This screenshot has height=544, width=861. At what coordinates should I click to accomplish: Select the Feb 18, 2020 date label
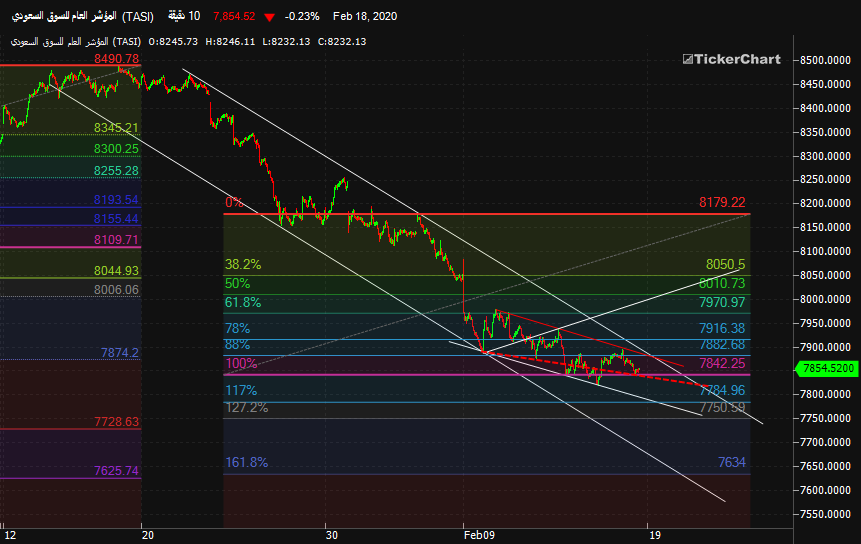click(x=364, y=16)
